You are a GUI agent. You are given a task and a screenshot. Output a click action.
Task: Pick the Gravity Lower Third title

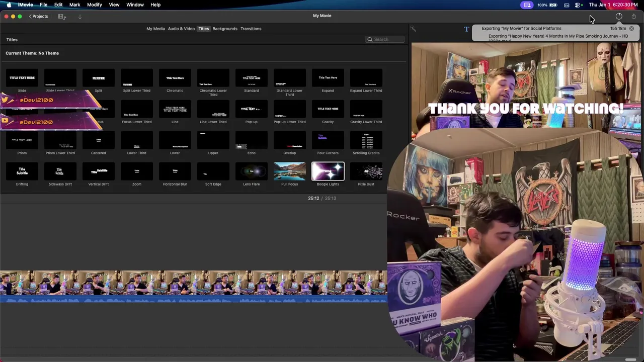[x=366, y=109]
